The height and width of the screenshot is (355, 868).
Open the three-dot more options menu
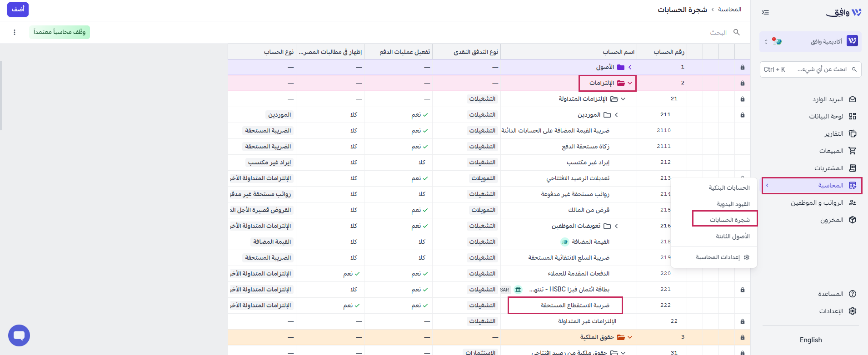click(x=15, y=32)
